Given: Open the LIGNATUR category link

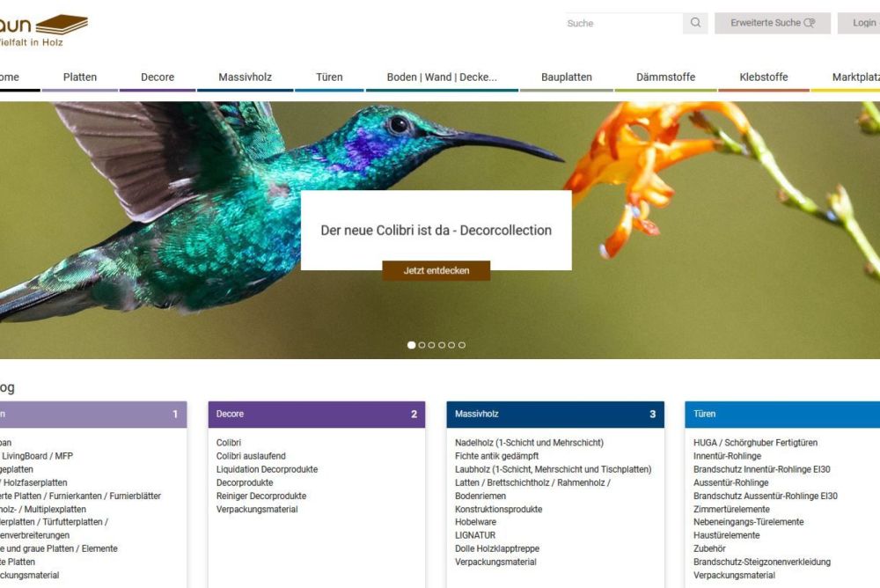Looking at the screenshot, I should coord(475,535).
